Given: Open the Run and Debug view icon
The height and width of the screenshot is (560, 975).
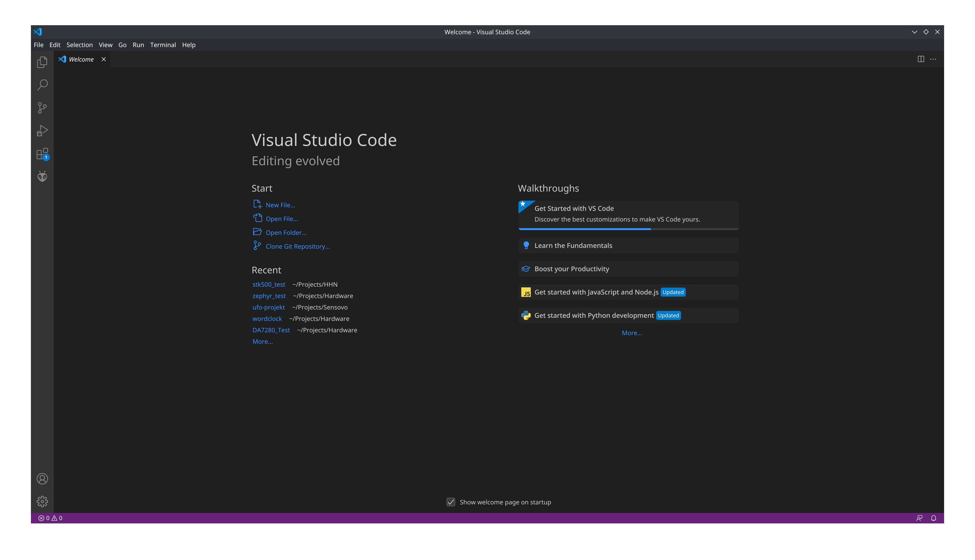Looking at the screenshot, I should 42,131.
